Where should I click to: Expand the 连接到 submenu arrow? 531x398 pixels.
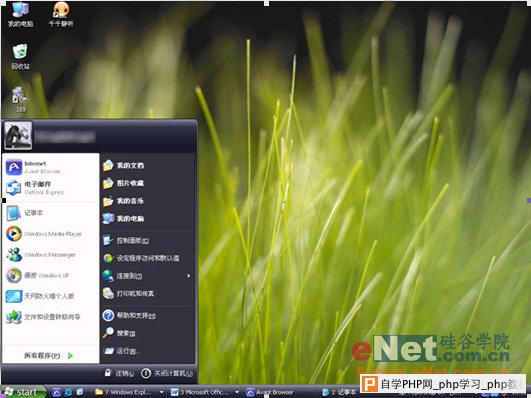[189, 276]
